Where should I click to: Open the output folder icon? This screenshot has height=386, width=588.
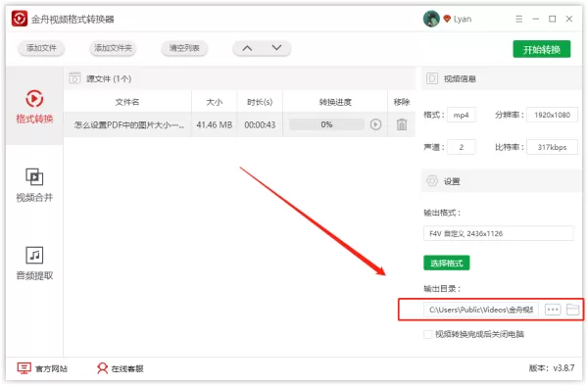coord(572,310)
